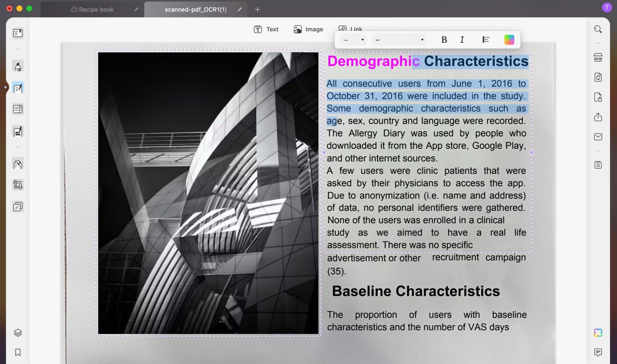The width and height of the screenshot is (617, 364).
Task: Click the save as other icon
Action: [x=598, y=165]
